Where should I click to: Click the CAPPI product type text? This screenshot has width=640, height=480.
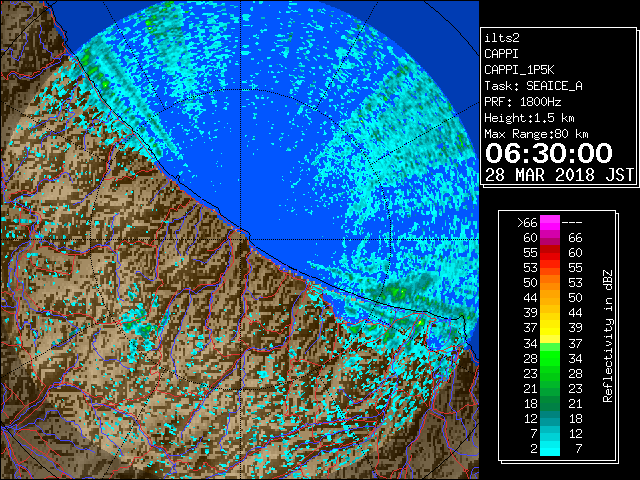(501, 54)
